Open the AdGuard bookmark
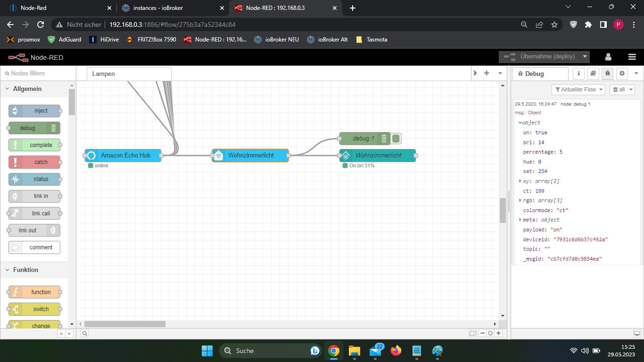 [65, 40]
